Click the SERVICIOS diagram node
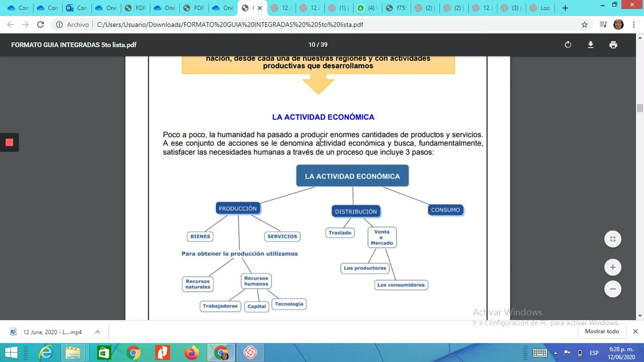The width and height of the screenshot is (644, 362). point(282,236)
